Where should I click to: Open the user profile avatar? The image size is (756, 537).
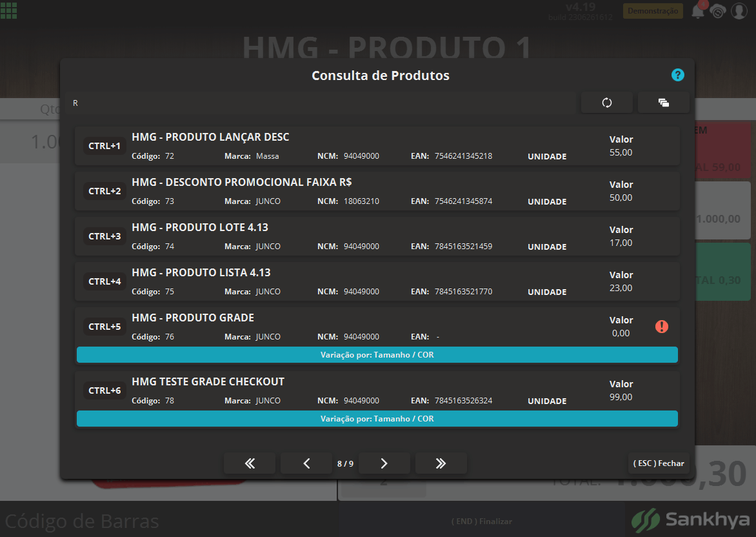coord(739,10)
